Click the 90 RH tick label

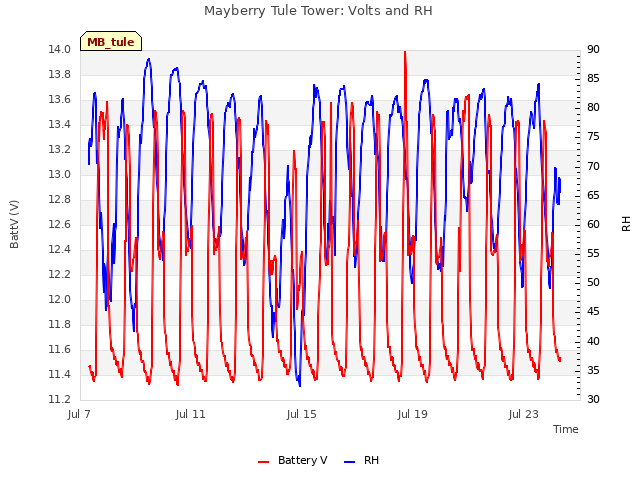pos(593,50)
